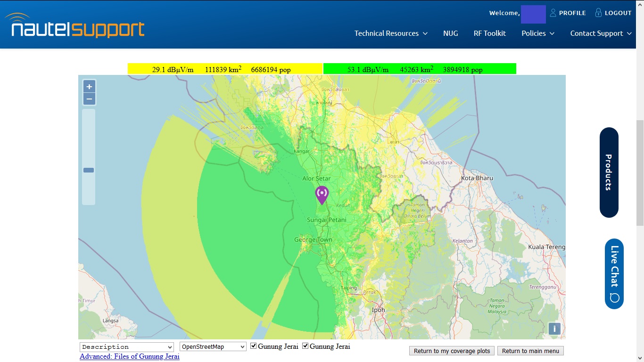644x362 pixels.
Task: Open Live Chat from the side panel
Action: tap(613, 272)
